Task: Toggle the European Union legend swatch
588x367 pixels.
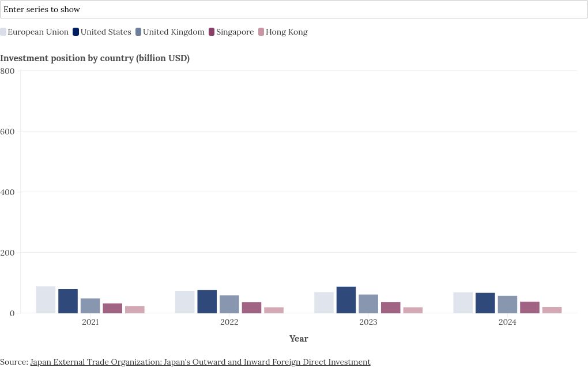Action: pyautogui.click(x=3, y=32)
